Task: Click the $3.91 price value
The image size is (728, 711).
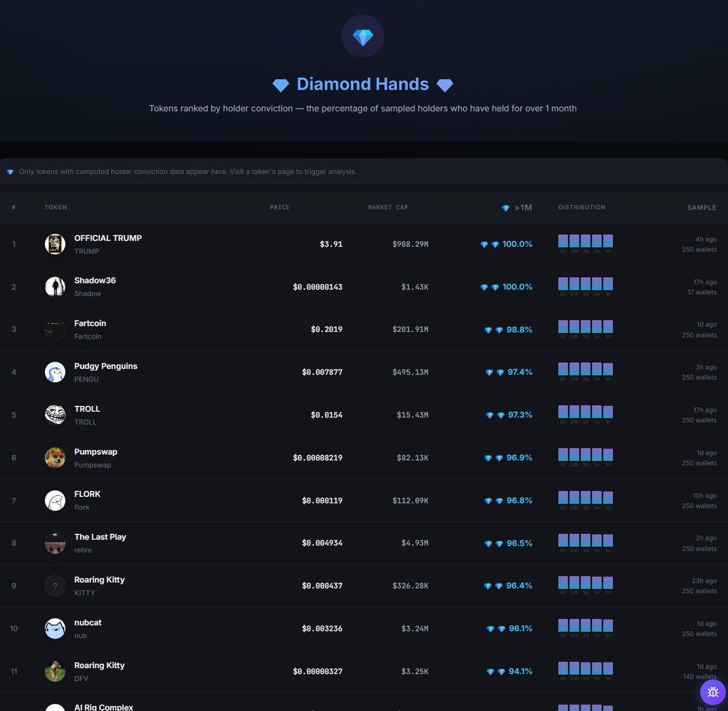Action: 331,244
